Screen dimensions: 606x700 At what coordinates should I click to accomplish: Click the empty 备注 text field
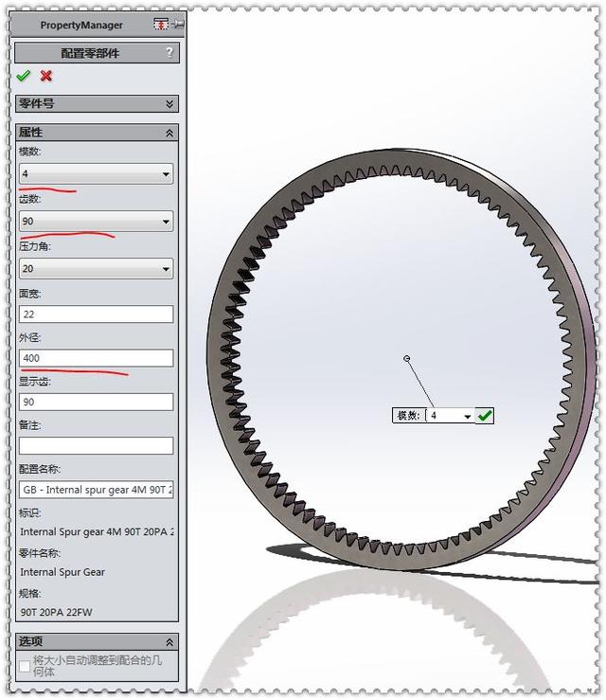[96, 445]
